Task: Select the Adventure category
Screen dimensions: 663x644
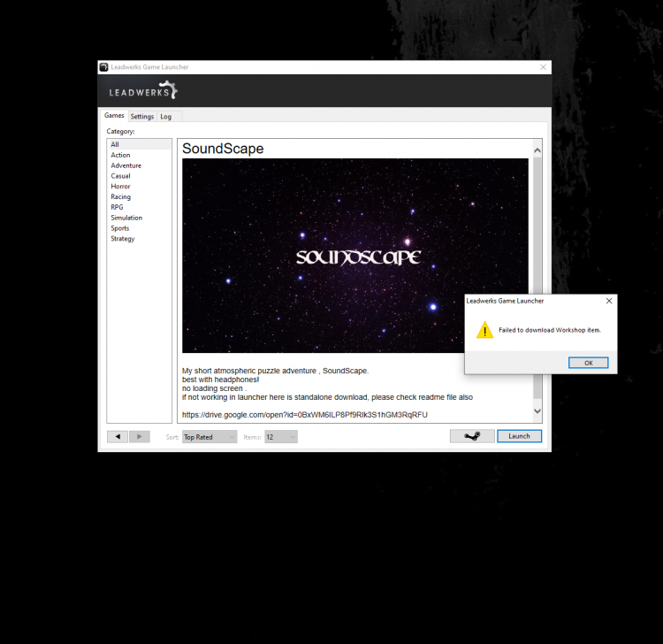Action: point(139,165)
